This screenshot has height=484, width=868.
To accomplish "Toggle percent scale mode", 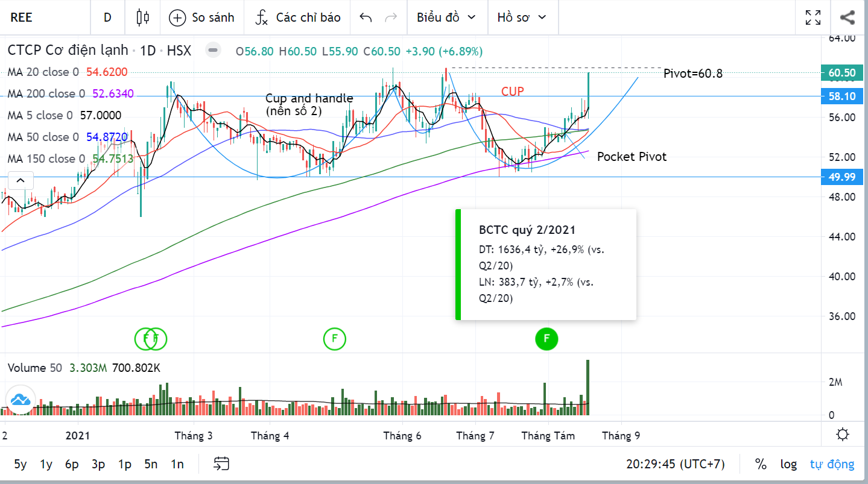I will 761,464.
